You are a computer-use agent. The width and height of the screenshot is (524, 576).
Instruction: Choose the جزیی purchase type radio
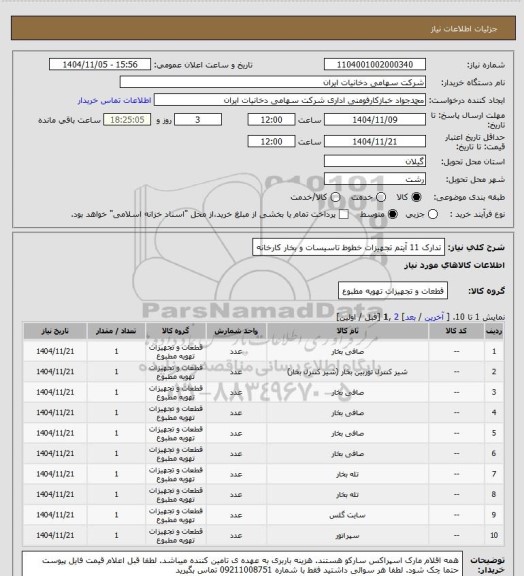coord(433,214)
